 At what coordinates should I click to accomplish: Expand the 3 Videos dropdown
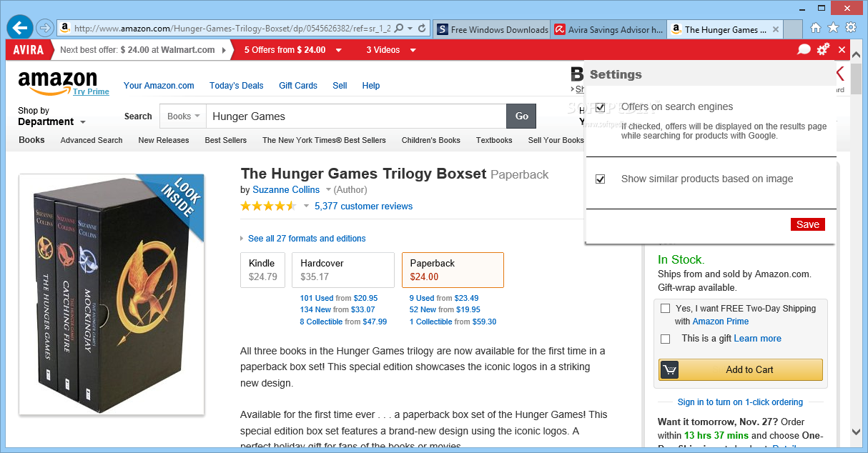click(392, 50)
